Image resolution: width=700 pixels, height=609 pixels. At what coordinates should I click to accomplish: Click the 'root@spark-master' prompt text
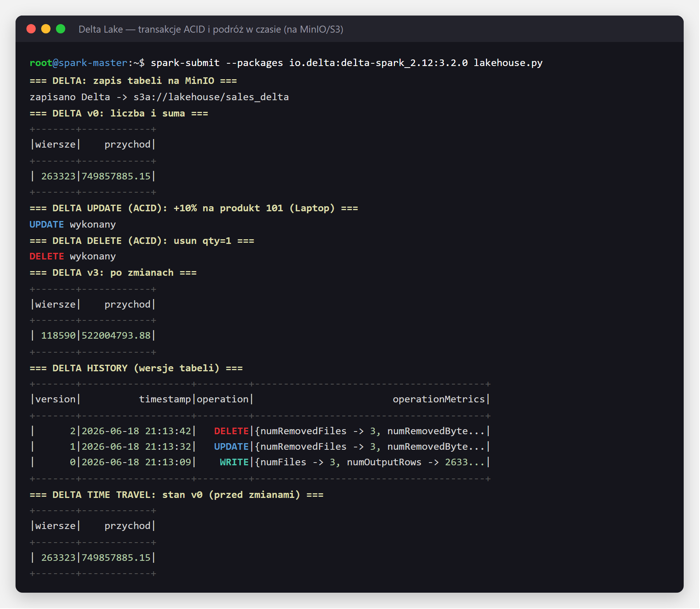pos(78,63)
